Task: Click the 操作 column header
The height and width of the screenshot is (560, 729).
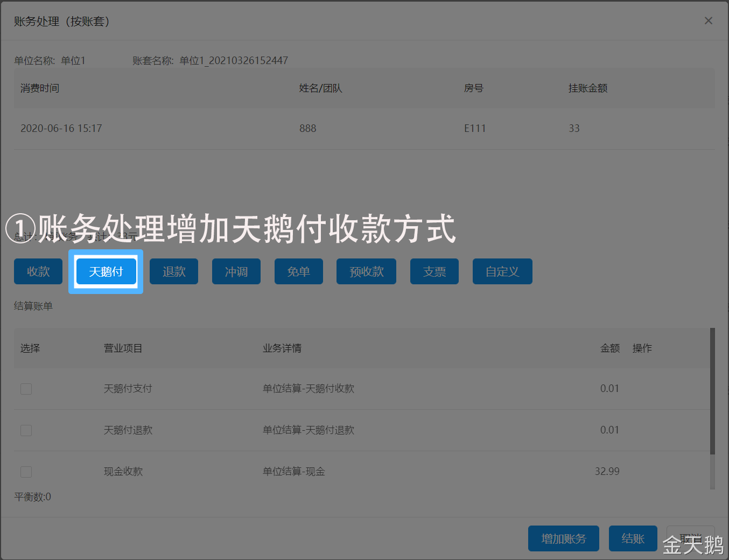Action: point(642,348)
